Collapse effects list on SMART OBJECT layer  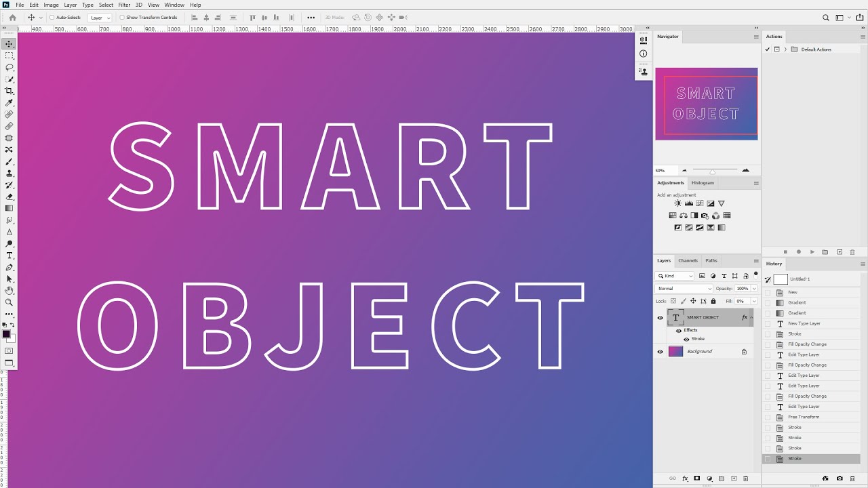(751, 317)
